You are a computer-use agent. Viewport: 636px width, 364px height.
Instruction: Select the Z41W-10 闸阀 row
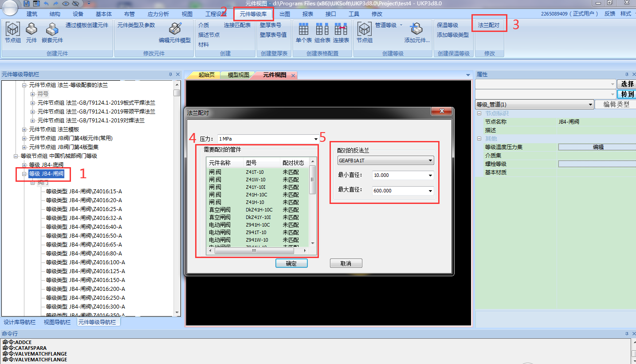pos(257,180)
